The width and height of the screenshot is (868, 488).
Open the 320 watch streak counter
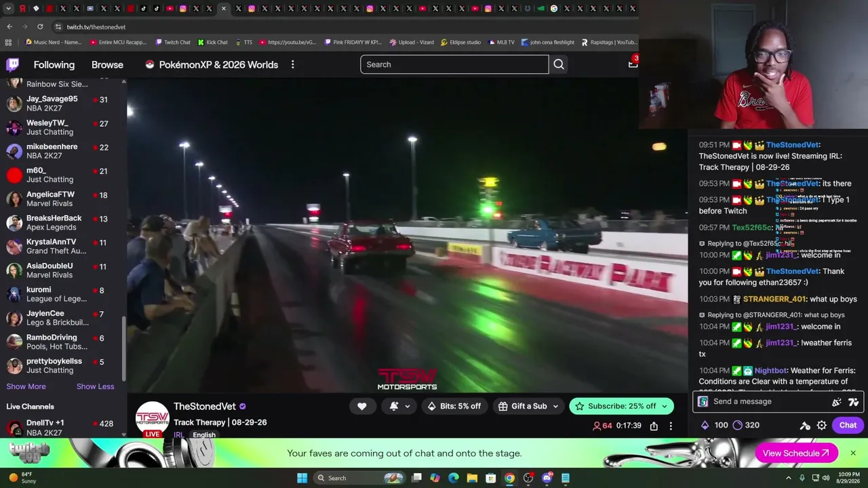(746, 425)
